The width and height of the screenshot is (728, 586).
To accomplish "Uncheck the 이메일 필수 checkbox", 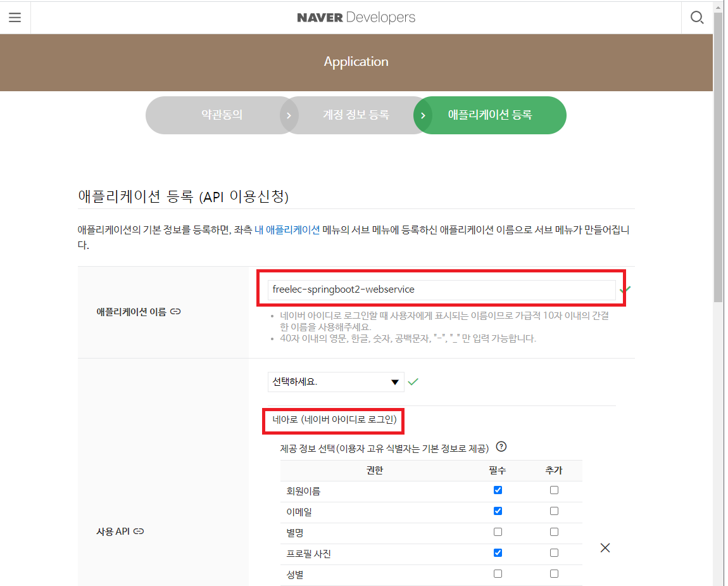I will 498,511.
